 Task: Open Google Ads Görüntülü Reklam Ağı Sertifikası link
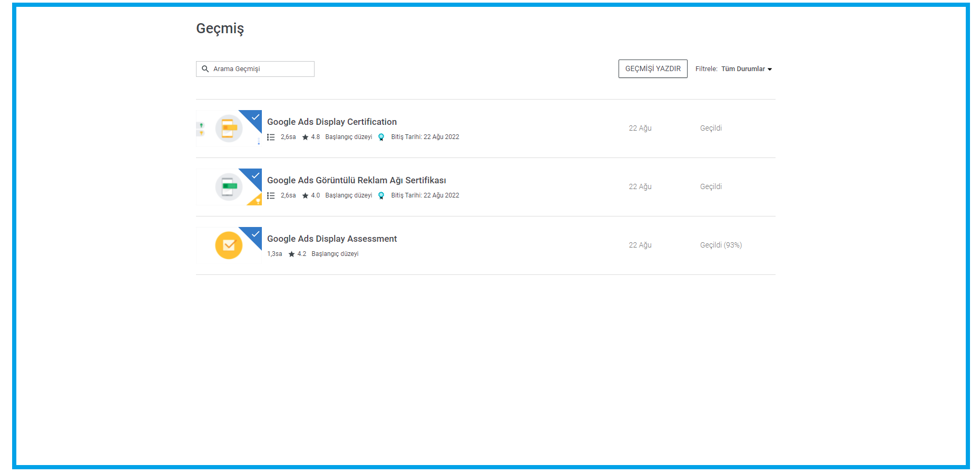point(357,180)
